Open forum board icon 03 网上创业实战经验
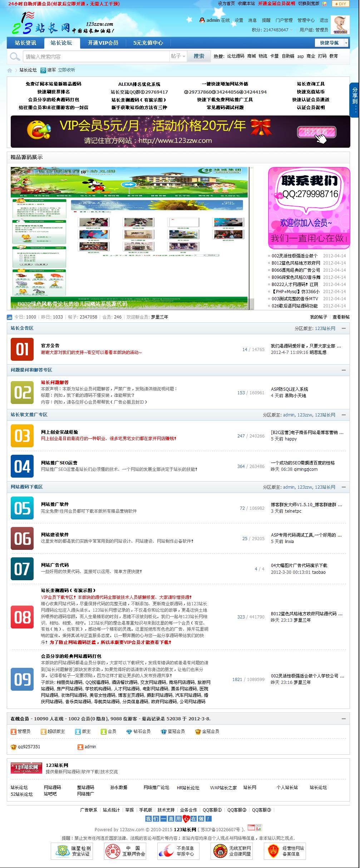The width and height of the screenshot is (360, 868). point(22,435)
